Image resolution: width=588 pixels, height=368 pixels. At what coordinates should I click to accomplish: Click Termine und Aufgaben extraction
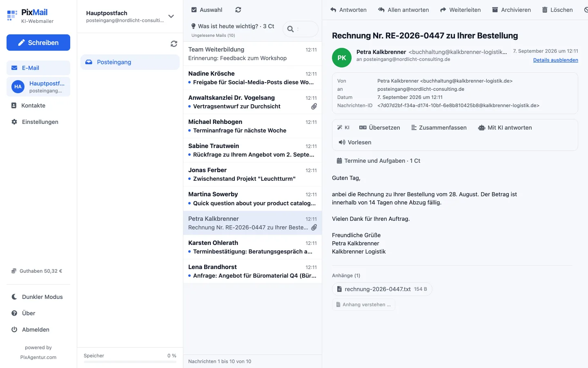[379, 161]
